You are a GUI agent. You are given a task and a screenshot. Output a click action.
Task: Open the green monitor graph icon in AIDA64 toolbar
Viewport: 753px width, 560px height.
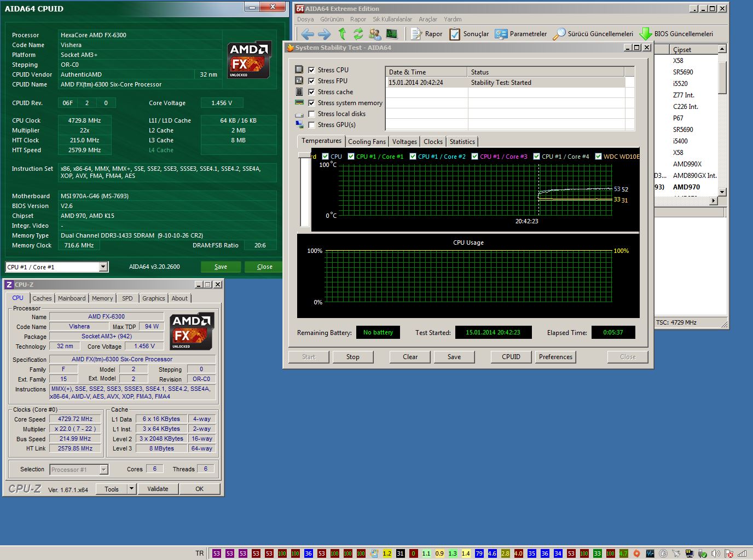click(x=391, y=34)
